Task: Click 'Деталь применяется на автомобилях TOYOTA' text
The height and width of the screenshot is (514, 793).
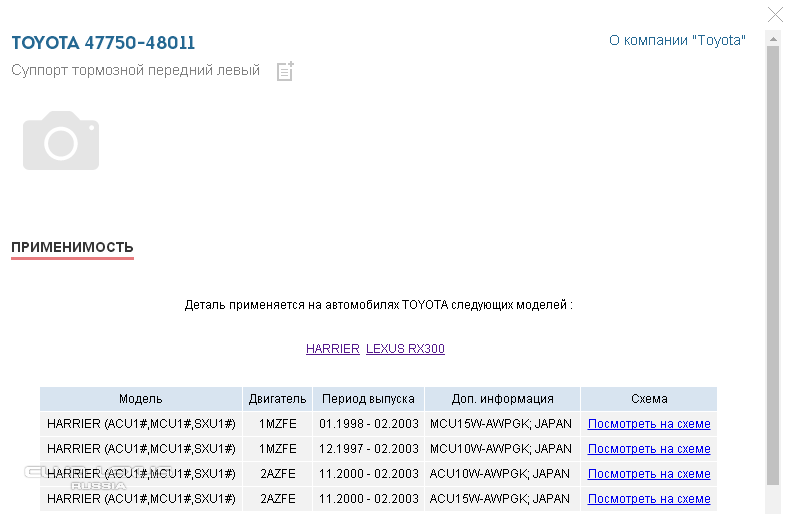Action: 316,305
